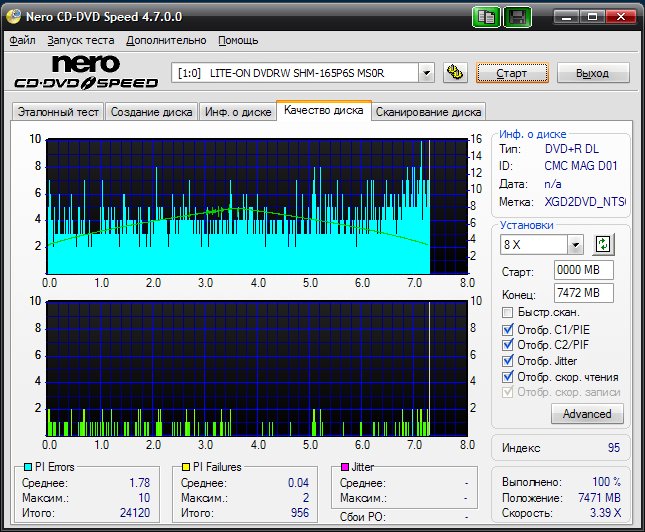645x532 pixels.
Task: Open the Помощь menu
Action: (238, 40)
